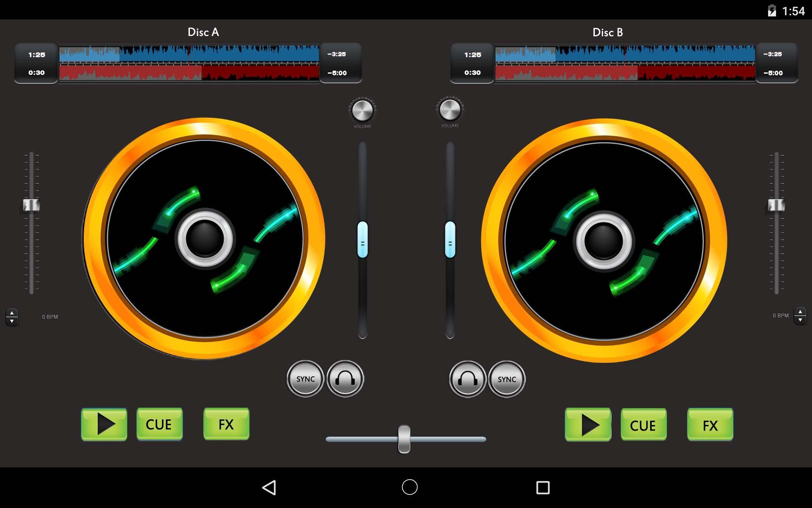Click the Disc B title label
This screenshot has height=508, width=812.
point(608,32)
